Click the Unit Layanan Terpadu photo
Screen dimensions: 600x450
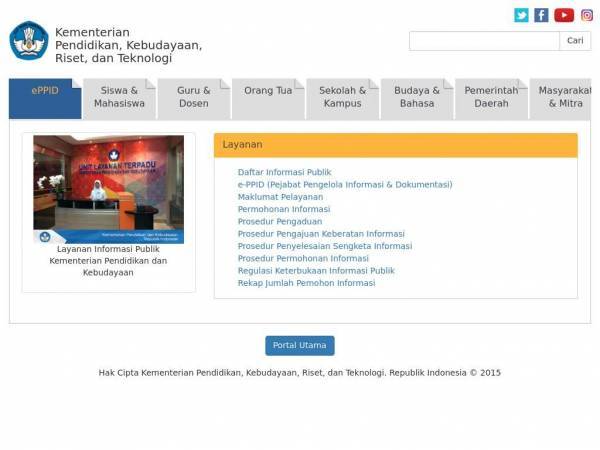(x=109, y=189)
